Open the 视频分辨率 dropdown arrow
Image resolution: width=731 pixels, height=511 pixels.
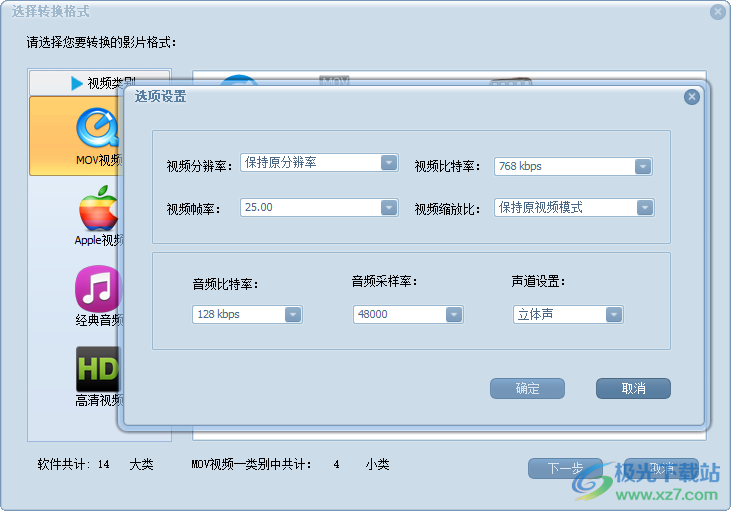[389, 163]
